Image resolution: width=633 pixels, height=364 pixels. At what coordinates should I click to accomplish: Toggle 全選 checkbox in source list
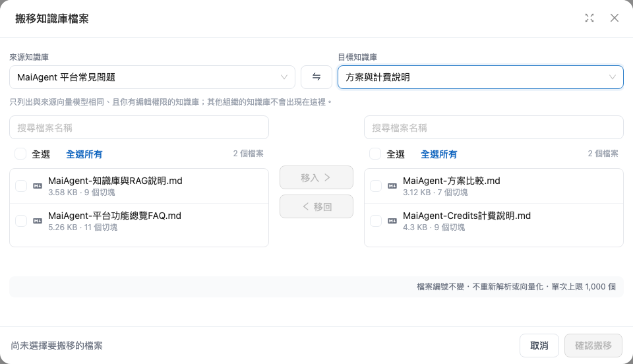click(x=20, y=154)
